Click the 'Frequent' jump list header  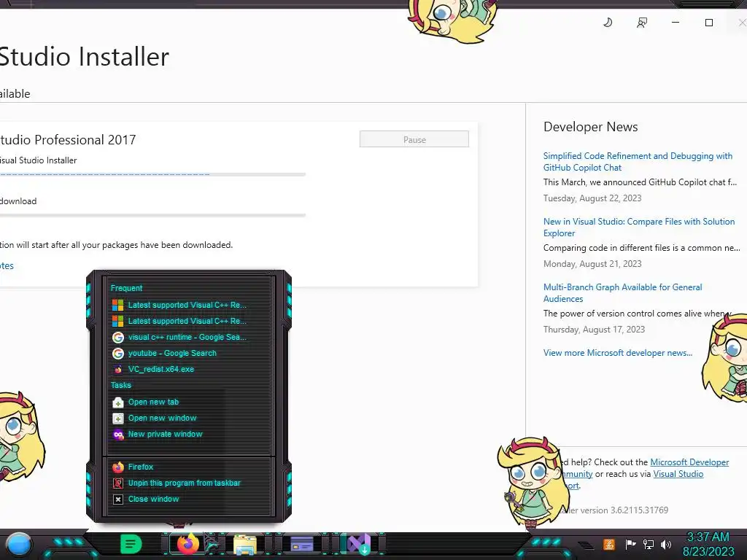[126, 288]
